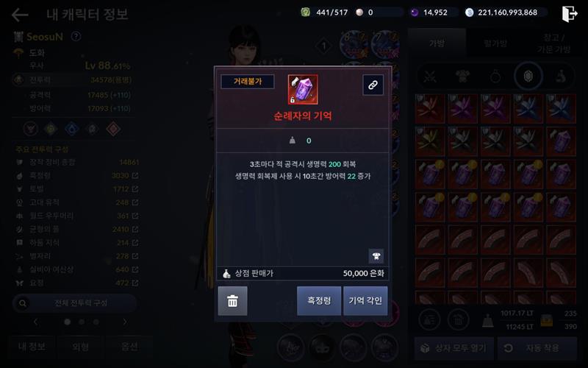Viewport: 588px width, 368px height.
Task: Switch to the 가방 bag tab
Action: tap(437, 43)
